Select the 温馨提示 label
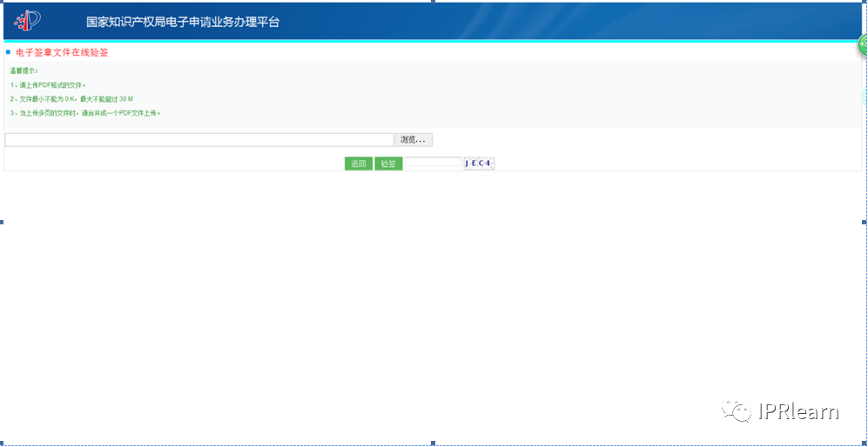The image size is (868, 447). pyautogui.click(x=24, y=70)
